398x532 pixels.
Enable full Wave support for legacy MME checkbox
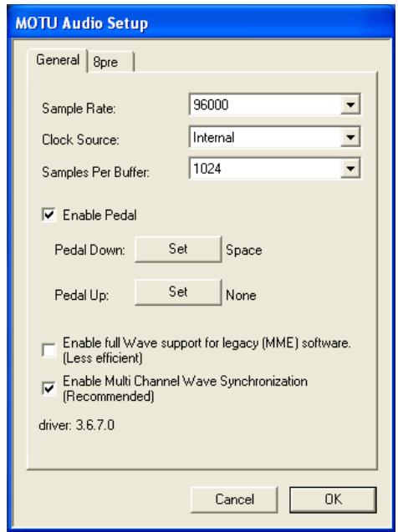click(x=49, y=351)
